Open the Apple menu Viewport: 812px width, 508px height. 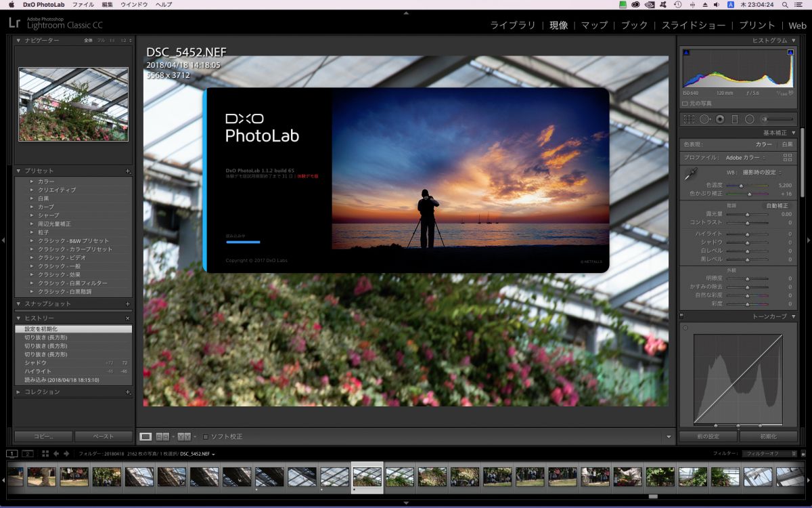point(12,4)
